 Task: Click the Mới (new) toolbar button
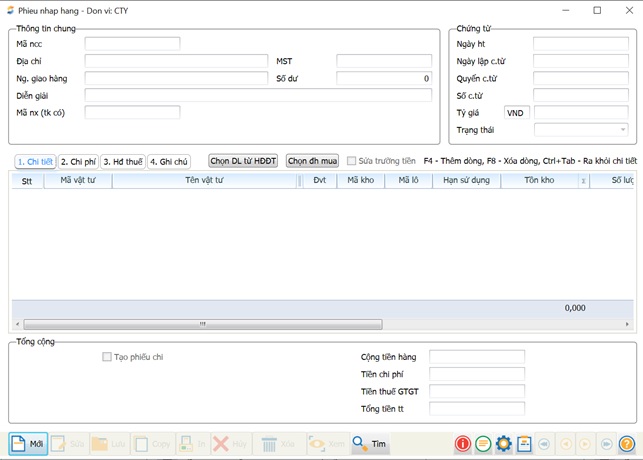coord(28,444)
